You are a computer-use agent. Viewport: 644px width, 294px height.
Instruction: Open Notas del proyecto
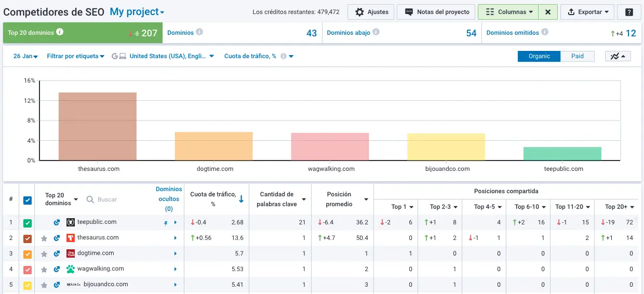coord(437,12)
